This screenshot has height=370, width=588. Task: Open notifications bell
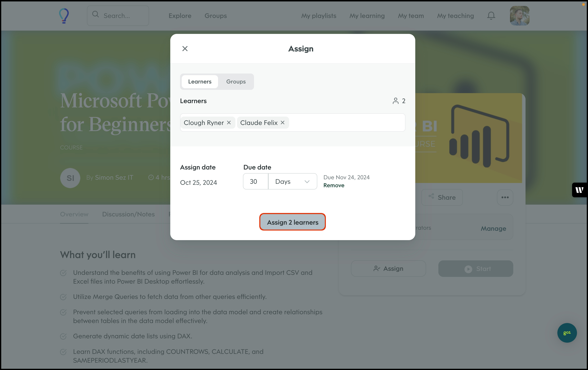491,16
